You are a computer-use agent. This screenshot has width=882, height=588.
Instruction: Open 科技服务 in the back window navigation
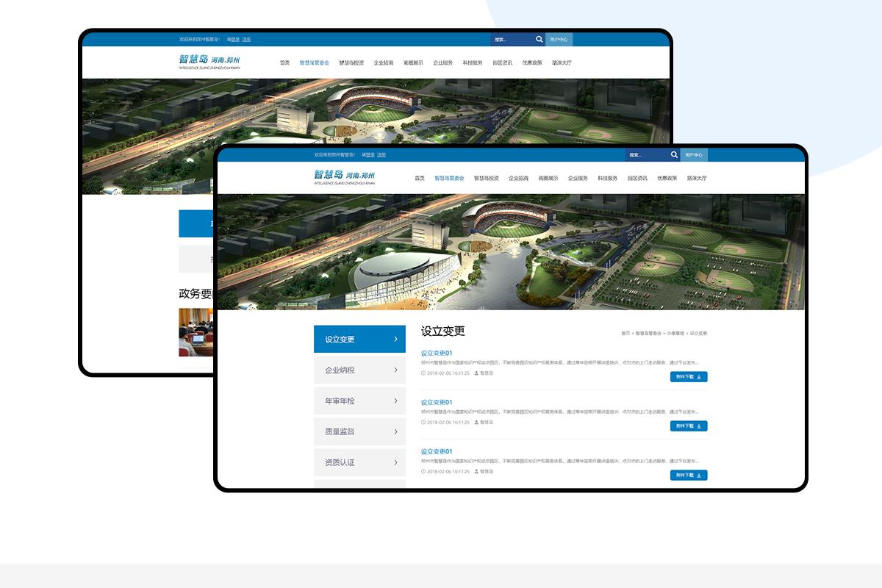[473, 63]
